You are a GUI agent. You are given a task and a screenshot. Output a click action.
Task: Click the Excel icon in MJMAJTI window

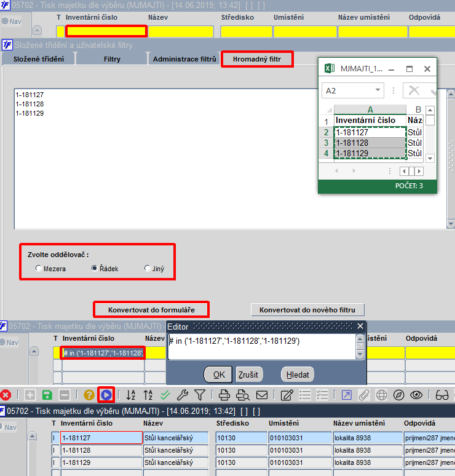click(x=330, y=68)
